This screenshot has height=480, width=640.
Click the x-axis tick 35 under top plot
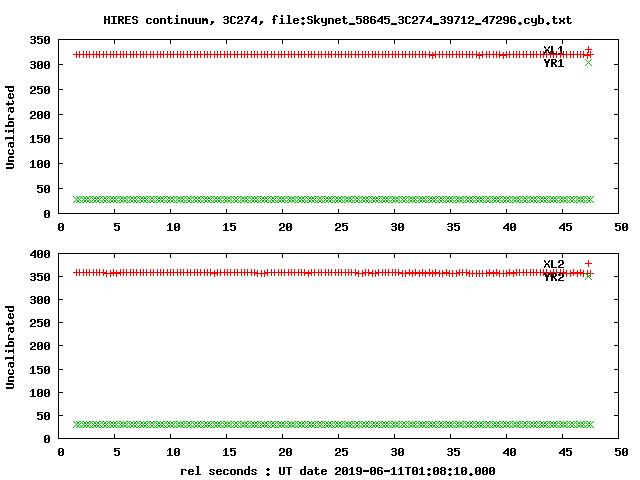tap(453, 227)
